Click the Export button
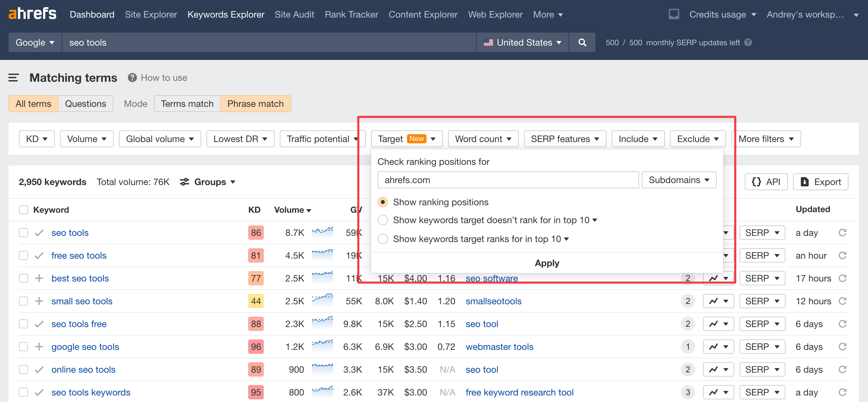Image resolution: width=868 pixels, height=402 pixels. pos(820,182)
